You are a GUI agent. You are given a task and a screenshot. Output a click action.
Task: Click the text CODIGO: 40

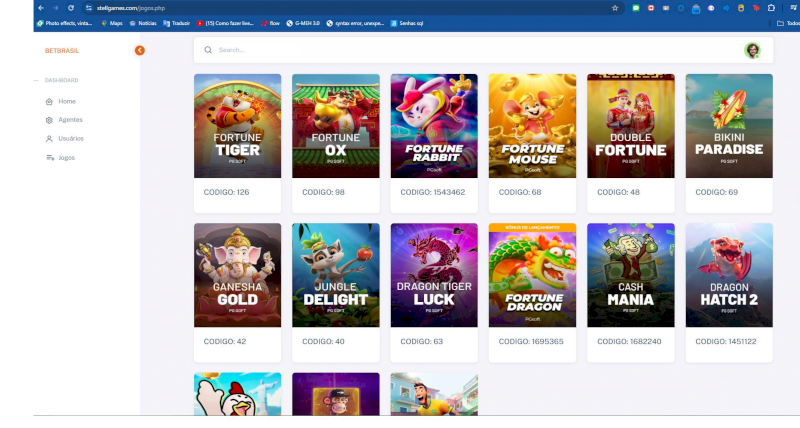pos(323,341)
